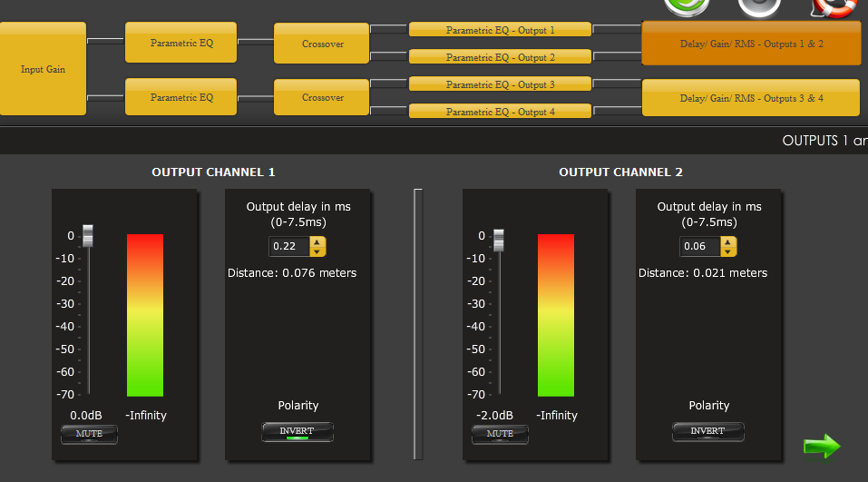Select Parametric EQ - Output 1 block
Viewport: 868px width, 482px height.
(x=500, y=30)
